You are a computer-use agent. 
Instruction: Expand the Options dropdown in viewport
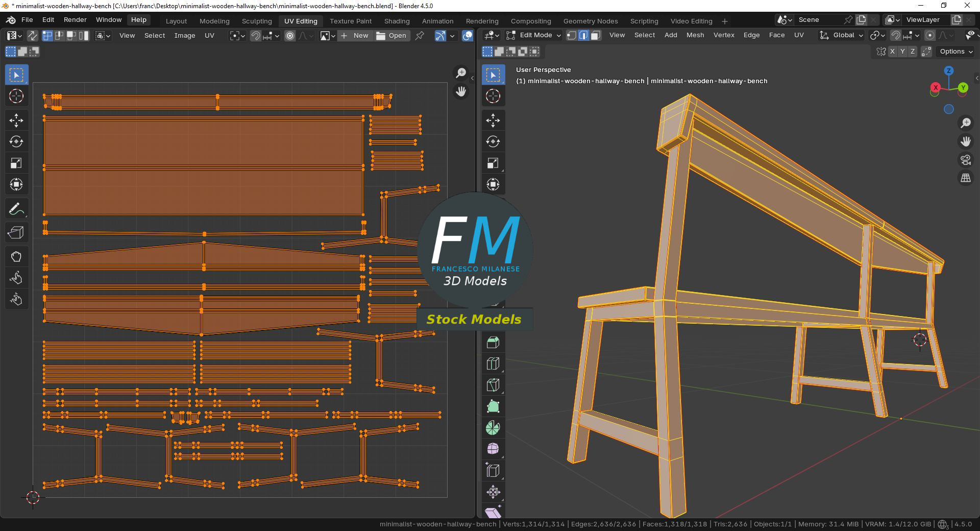tap(955, 52)
